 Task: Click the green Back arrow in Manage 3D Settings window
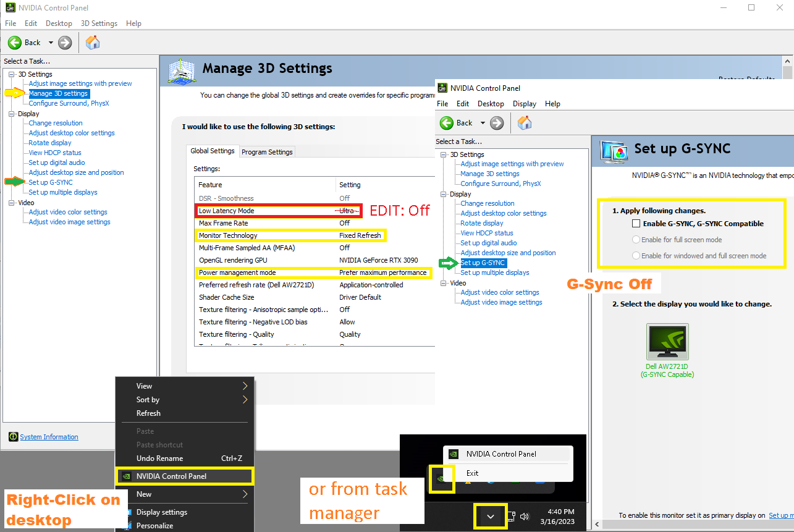click(x=15, y=43)
